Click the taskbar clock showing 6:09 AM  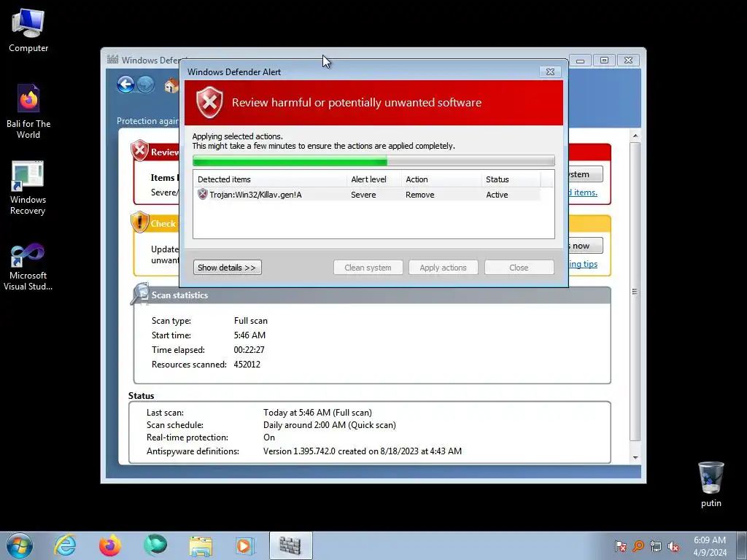[710, 546]
